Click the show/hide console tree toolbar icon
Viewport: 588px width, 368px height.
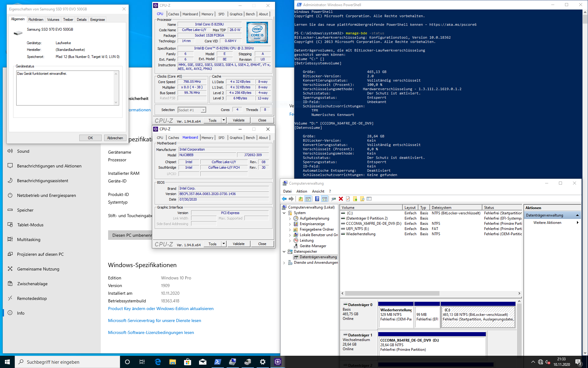[308, 199]
